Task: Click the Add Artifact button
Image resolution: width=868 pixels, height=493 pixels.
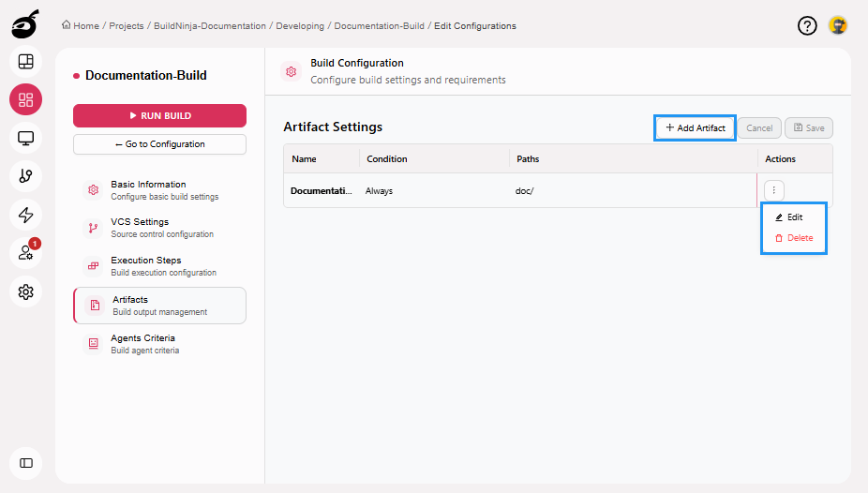Action: (696, 127)
